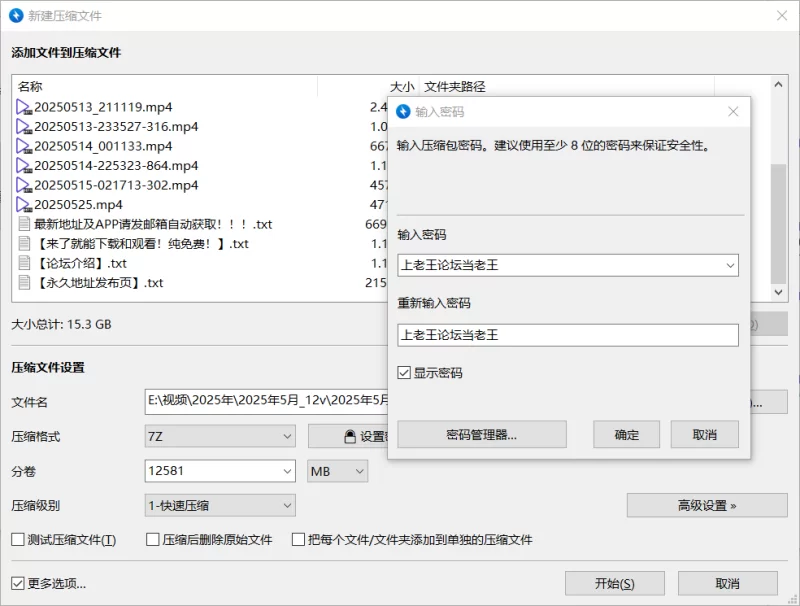Screen dimensions: 800x606
Task: Click the video icon of 20250514_001133.mp4
Action: tap(24, 146)
